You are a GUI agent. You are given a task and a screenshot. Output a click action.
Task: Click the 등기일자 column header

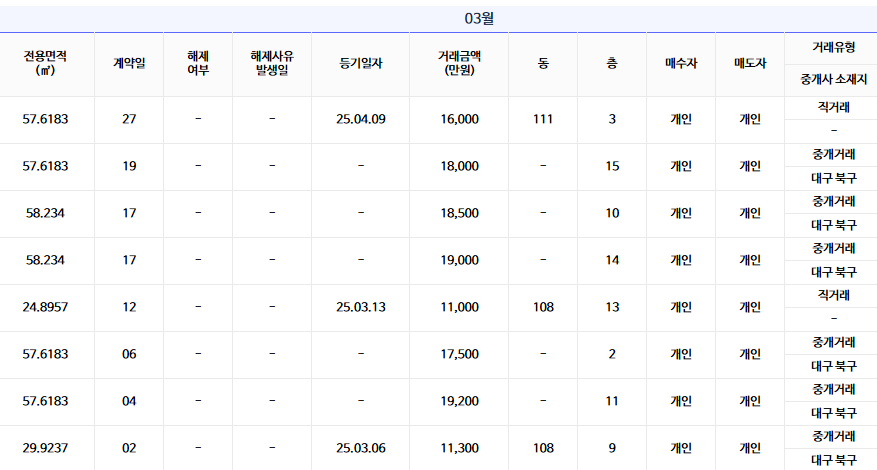361,63
